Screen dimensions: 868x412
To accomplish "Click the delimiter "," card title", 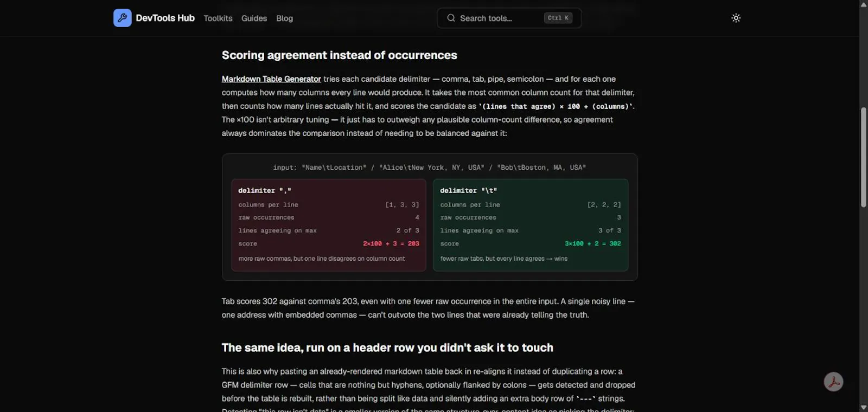I will [x=265, y=191].
